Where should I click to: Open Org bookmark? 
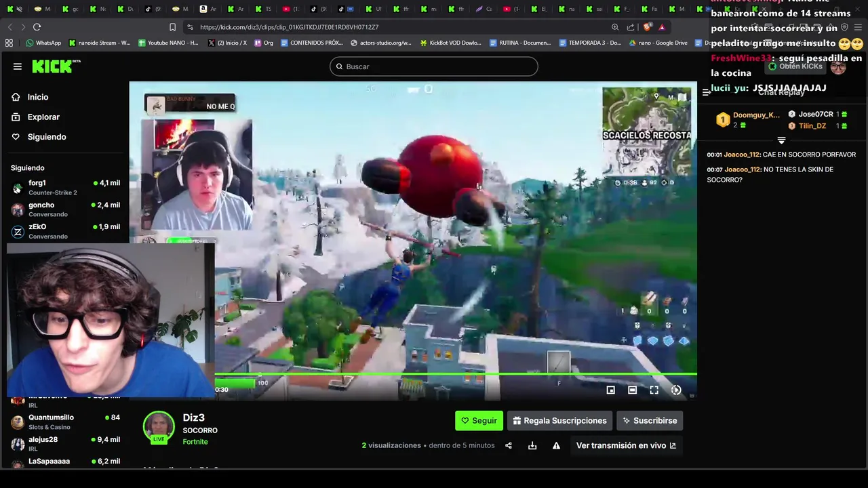264,43
